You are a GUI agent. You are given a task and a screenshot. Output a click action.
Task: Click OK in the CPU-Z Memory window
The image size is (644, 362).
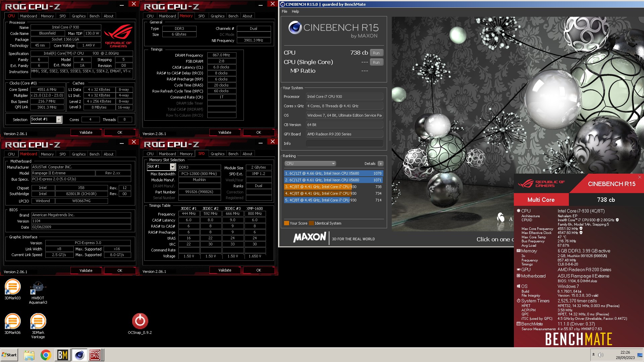click(259, 132)
